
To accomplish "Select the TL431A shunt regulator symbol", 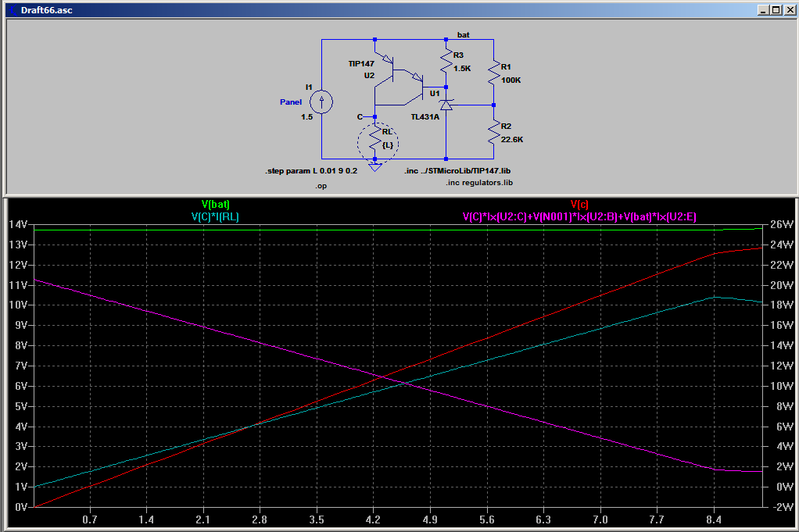I will [x=446, y=105].
